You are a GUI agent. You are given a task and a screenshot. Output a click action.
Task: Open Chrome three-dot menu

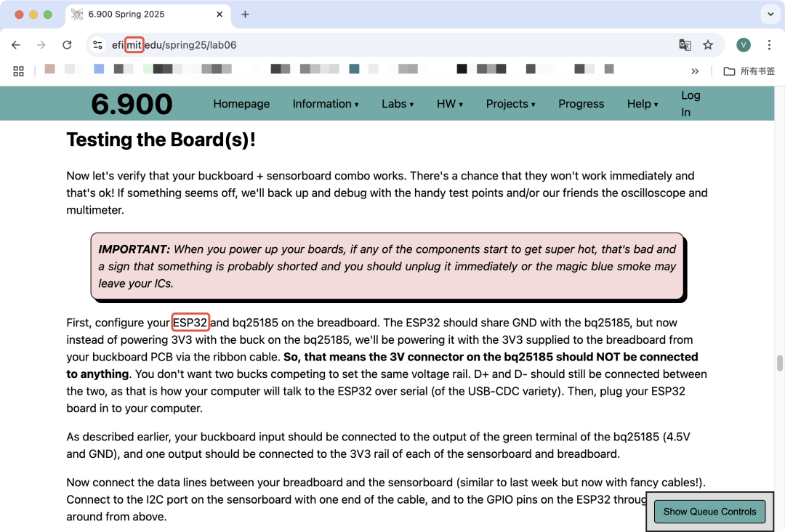[x=769, y=45]
